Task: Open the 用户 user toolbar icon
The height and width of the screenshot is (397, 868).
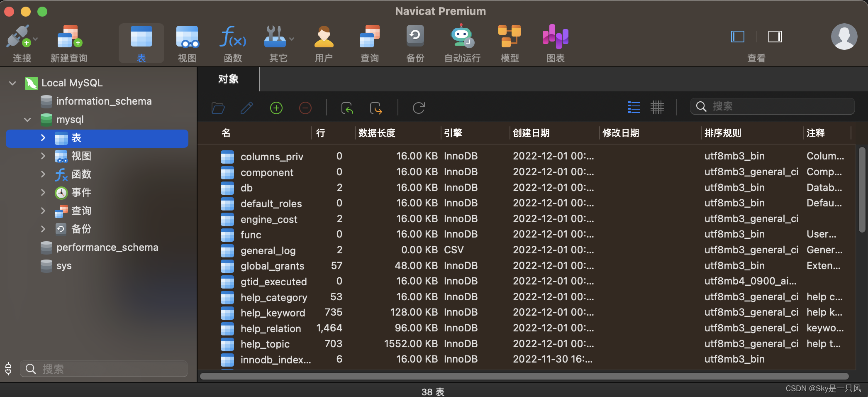Action: pyautogui.click(x=324, y=37)
